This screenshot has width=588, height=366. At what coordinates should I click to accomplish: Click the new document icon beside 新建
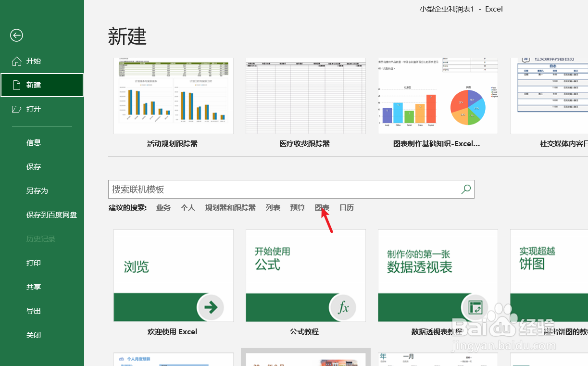[17, 85]
